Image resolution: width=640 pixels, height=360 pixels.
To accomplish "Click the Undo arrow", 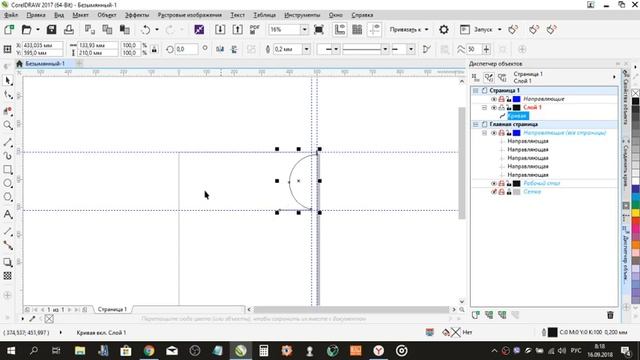I will coord(146,29).
